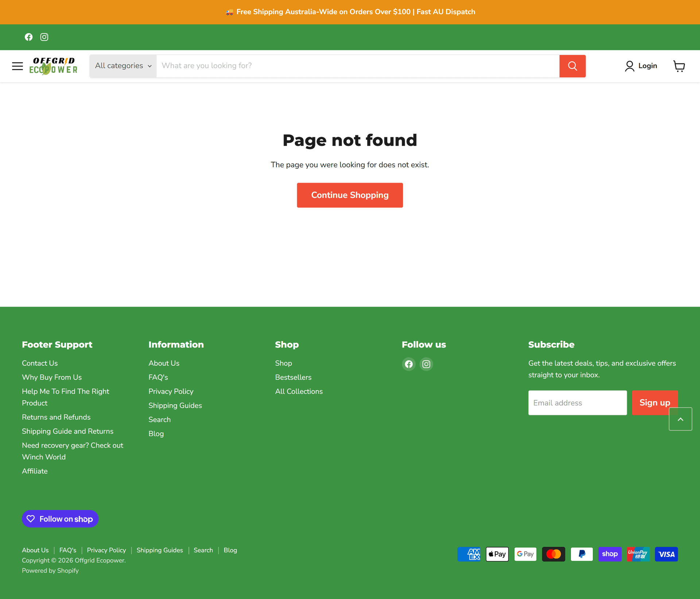Open Returns and Refunds link
The image size is (700, 599).
coord(56,417)
